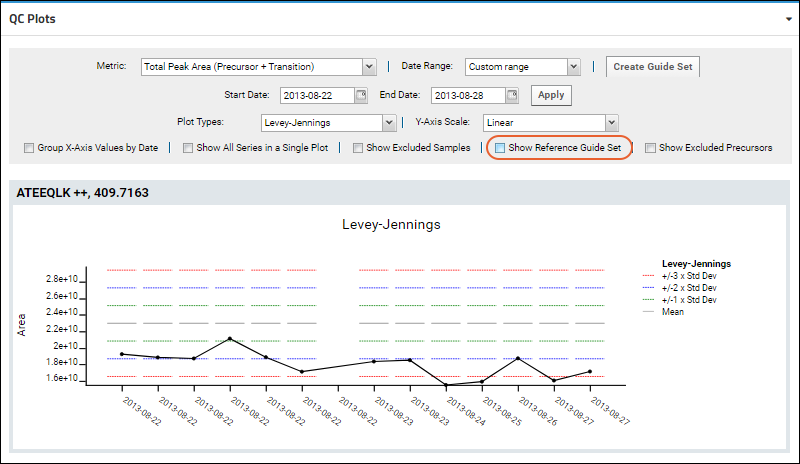Click the Levey-Jennings legend title
The image size is (800, 464).
(696, 264)
